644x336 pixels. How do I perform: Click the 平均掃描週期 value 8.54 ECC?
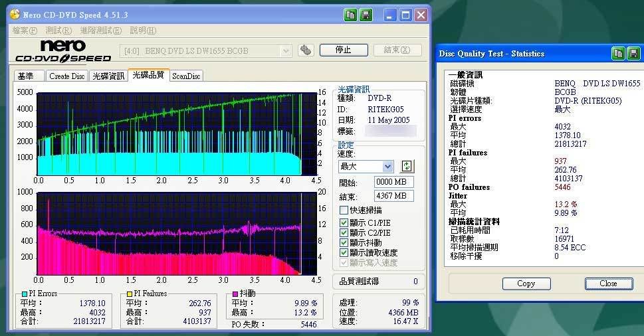(570, 248)
